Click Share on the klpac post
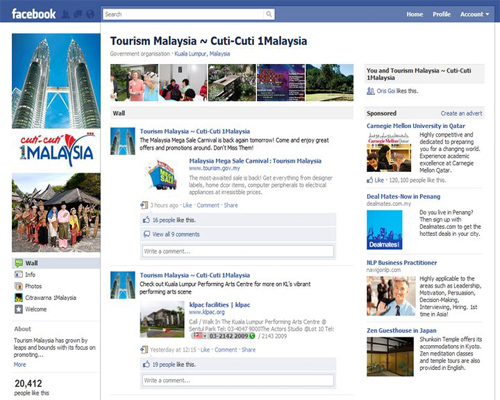Viewport: 500px width, 400px height. [x=248, y=350]
